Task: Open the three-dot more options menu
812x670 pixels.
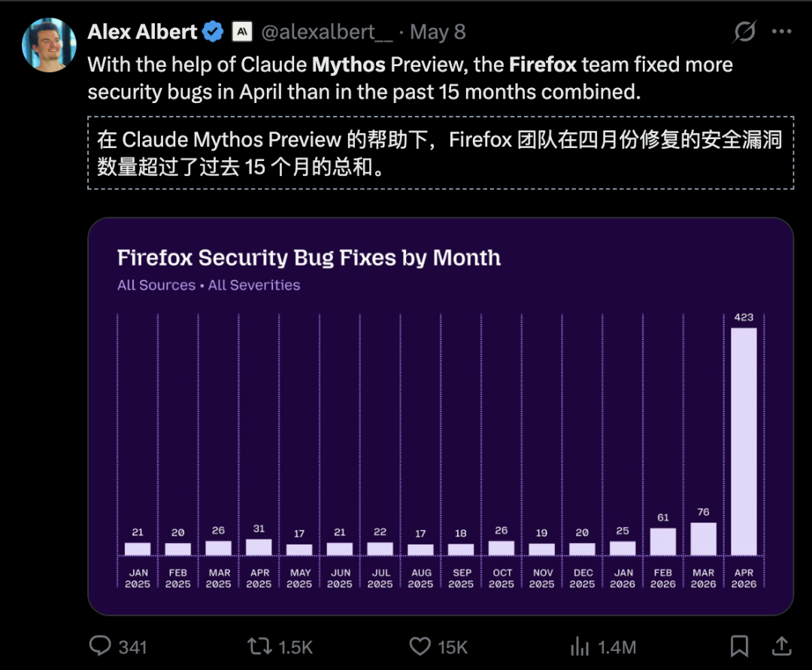Action: tap(781, 32)
